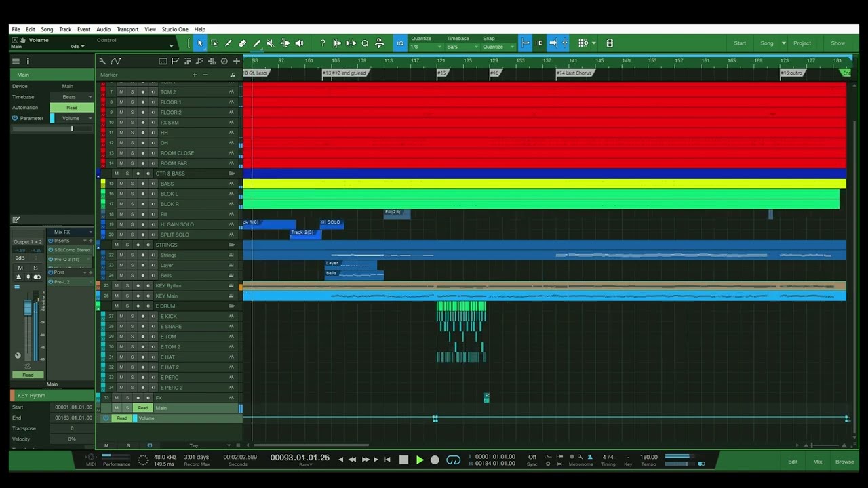The image size is (868, 488).
Task: Open the Mix FX dropdown
Action: [x=70, y=232]
